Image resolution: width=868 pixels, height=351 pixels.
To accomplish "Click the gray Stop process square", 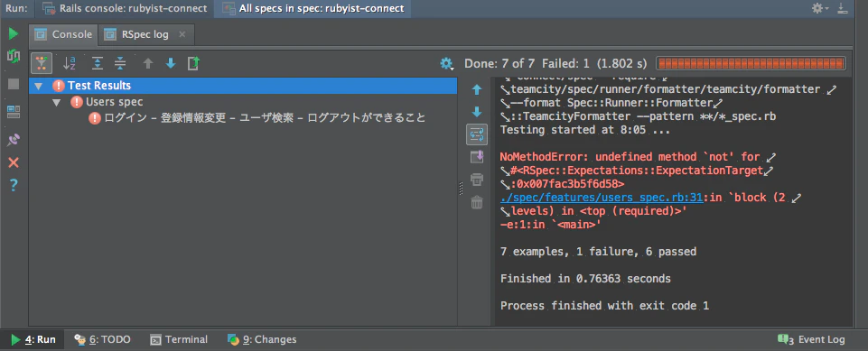I will (x=14, y=84).
